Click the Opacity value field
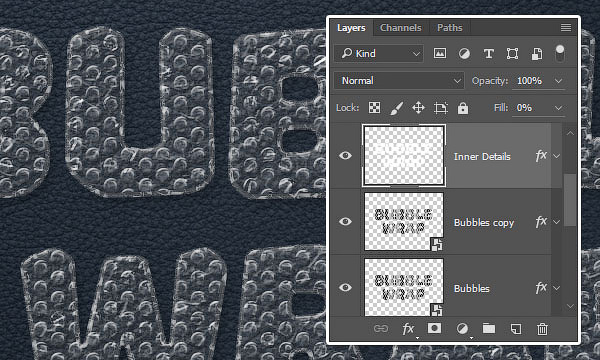The image size is (600, 360). [530, 81]
